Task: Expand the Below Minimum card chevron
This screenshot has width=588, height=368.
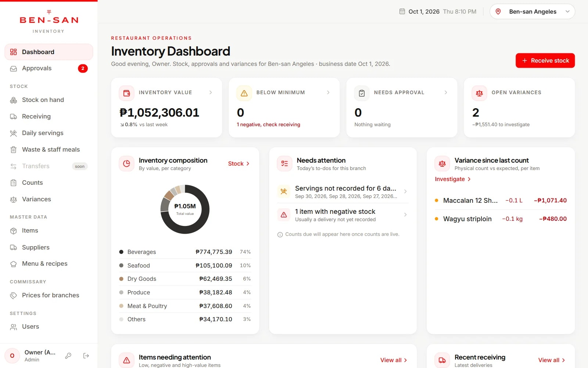Action: coord(328,92)
